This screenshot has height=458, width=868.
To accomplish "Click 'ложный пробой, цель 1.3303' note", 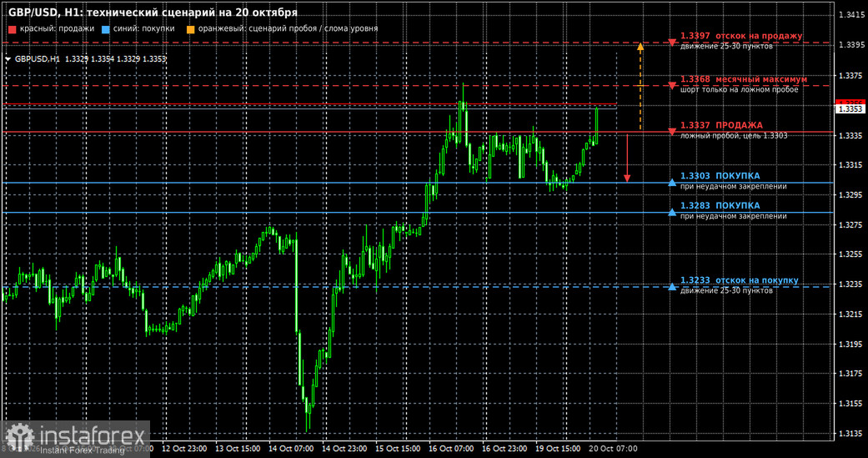I will [x=734, y=135].
